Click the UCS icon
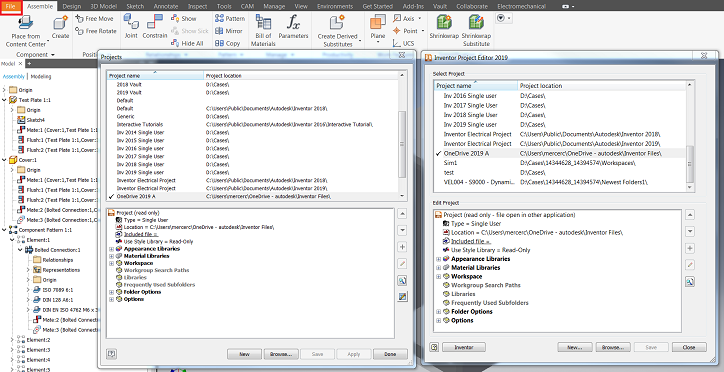 (x=397, y=43)
